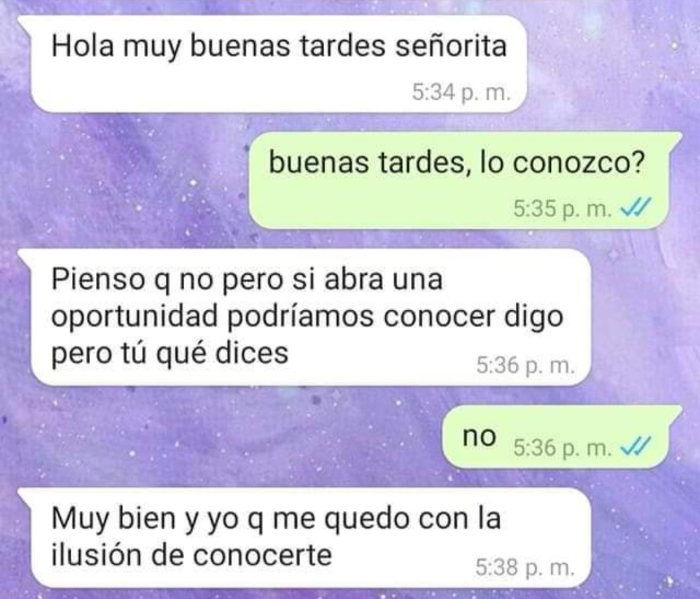Tap the word 'conocerte' in last bubble
The width and height of the screenshot is (700, 599).
(262, 556)
